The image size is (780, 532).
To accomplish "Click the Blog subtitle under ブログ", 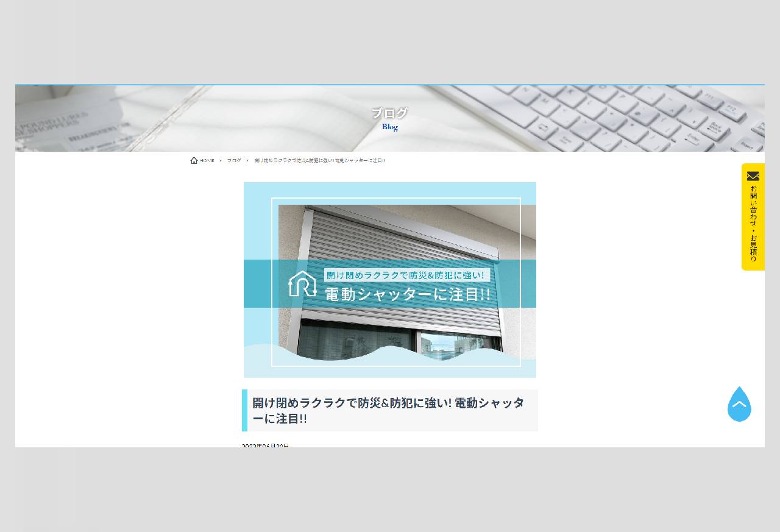I will [x=390, y=127].
